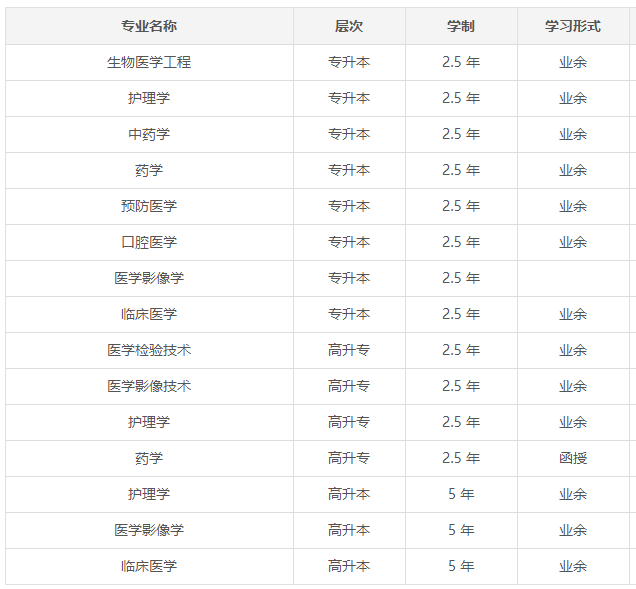636x589 pixels.
Task: Click 专升本 level beside 生物医学工程
Action: 349,62
